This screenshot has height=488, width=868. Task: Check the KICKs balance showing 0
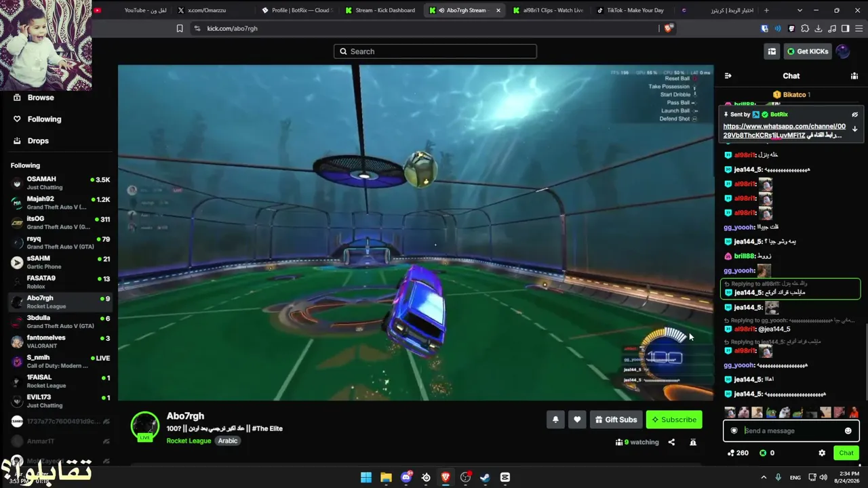click(767, 453)
